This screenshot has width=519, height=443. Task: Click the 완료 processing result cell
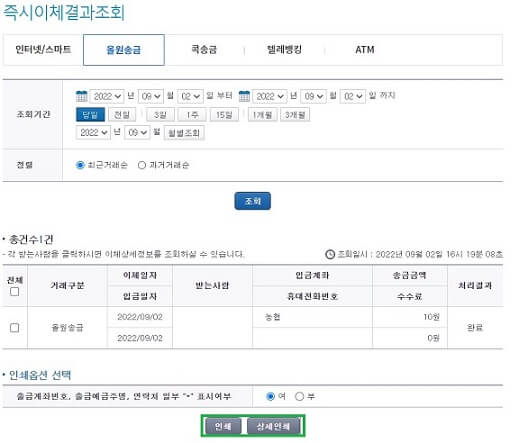point(475,328)
